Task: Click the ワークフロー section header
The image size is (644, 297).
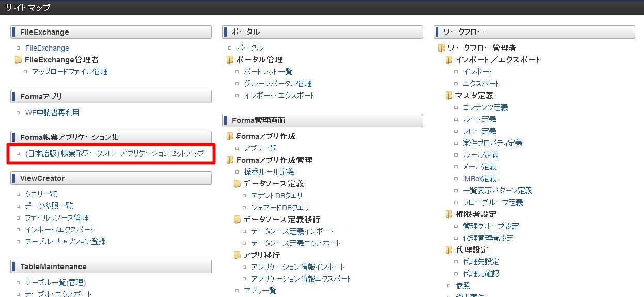Action: pos(535,32)
